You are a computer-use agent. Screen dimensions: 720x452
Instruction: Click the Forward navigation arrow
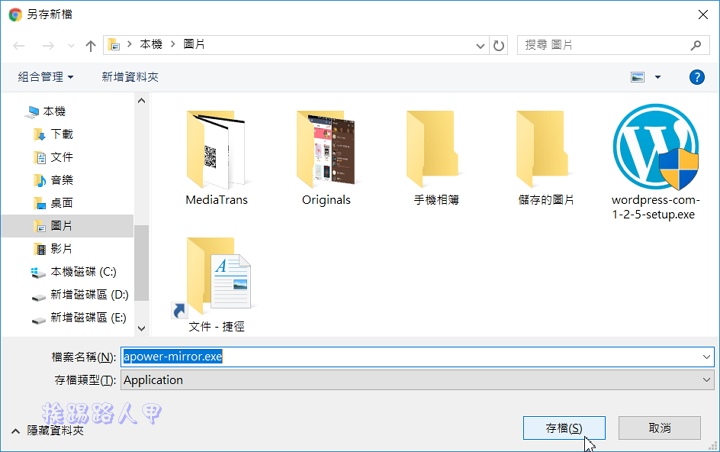click(x=48, y=45)
